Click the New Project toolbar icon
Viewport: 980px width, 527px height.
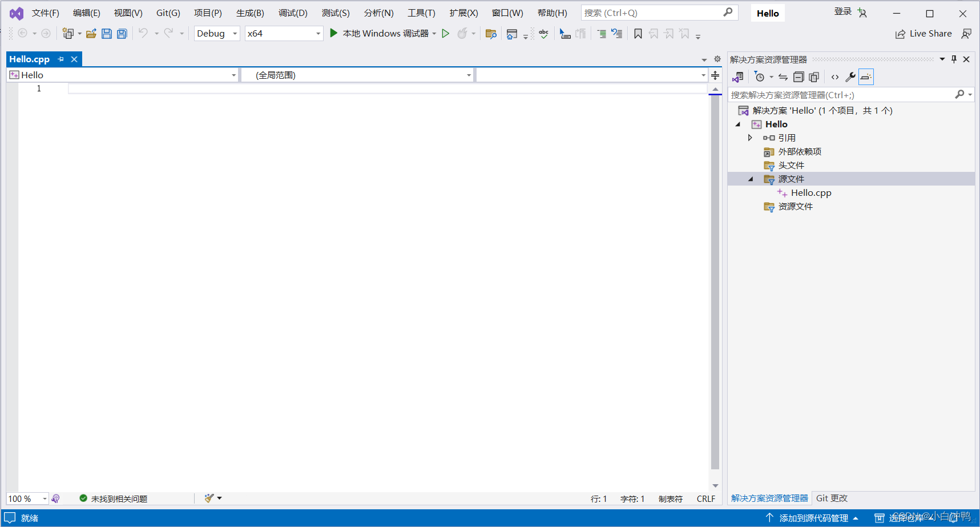point(68,34)
